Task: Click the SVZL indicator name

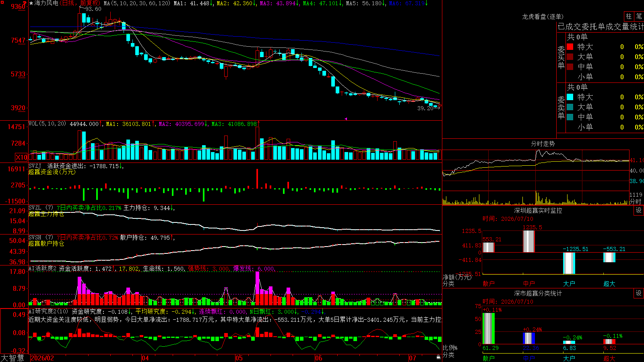Action: tap(35, 208)
